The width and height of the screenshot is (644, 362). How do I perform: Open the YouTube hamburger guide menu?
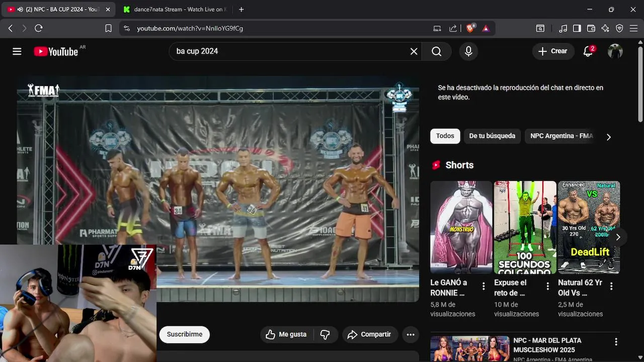click(17, 51)
